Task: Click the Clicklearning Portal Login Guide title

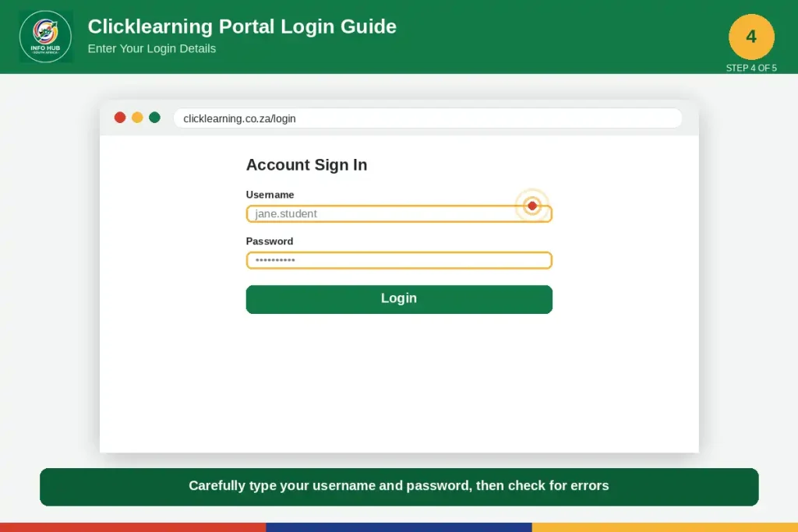Action: click(242, 26)
